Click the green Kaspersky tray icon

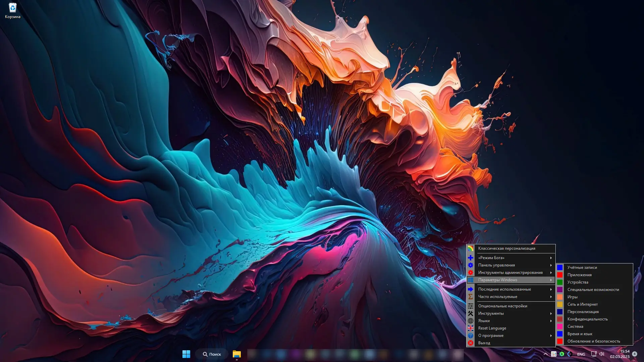click(562, 354)
